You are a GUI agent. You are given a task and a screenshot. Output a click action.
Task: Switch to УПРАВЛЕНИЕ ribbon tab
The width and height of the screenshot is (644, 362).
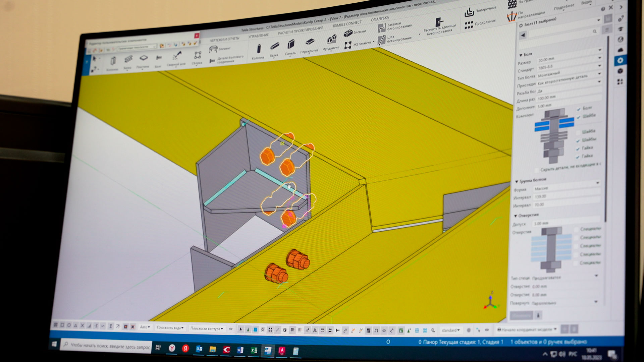coord(259,36)
